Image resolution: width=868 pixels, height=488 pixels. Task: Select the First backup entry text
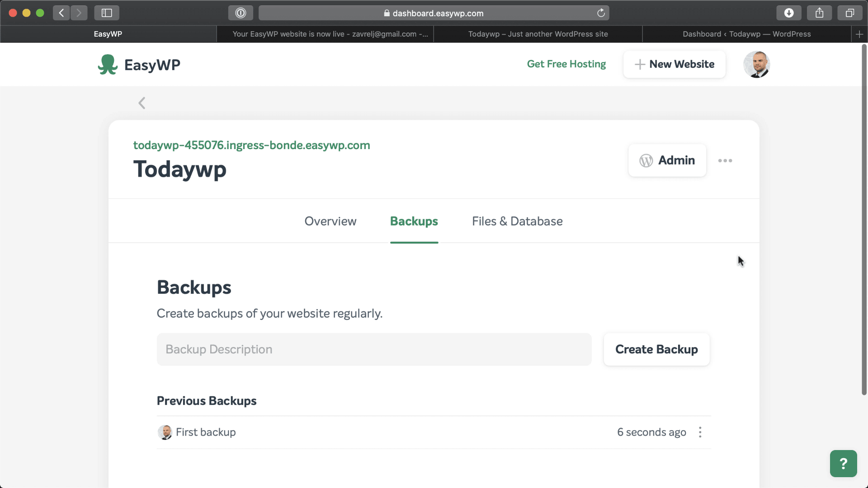(206, 432)
